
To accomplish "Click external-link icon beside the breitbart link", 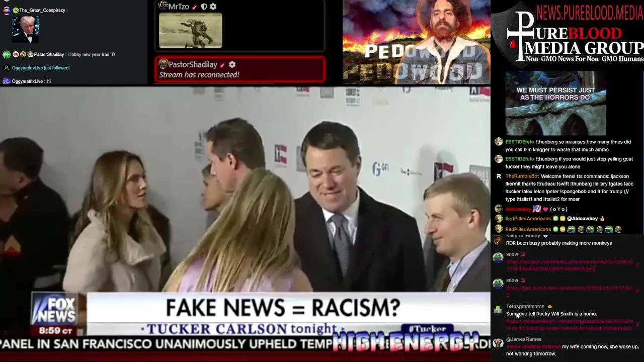I will 638,325.
